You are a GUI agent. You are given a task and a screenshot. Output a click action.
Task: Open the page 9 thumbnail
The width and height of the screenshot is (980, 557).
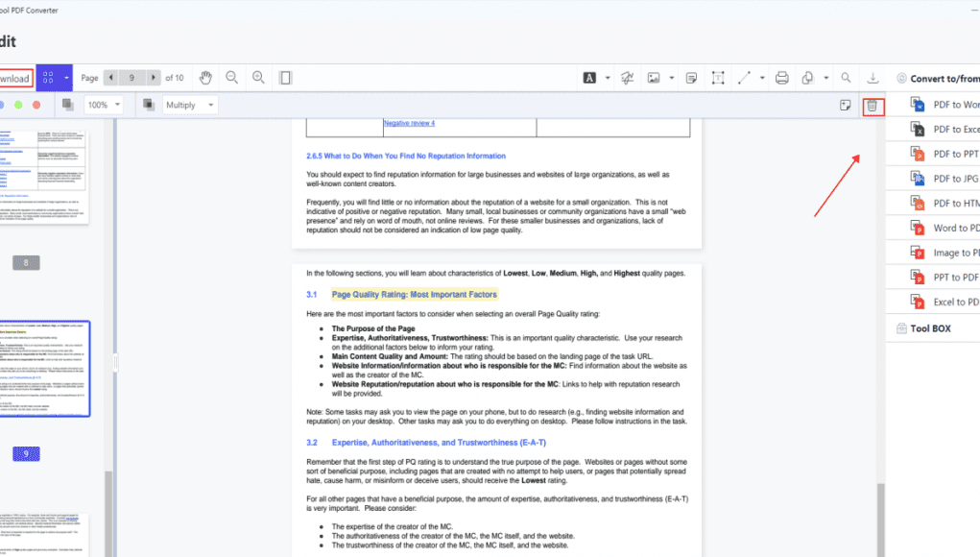[x=45, y=369]
